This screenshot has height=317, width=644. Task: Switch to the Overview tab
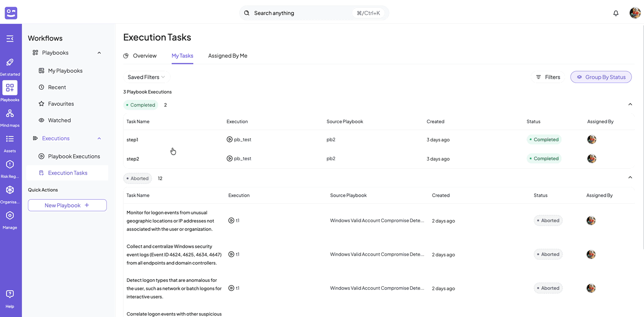coord(144,55)
